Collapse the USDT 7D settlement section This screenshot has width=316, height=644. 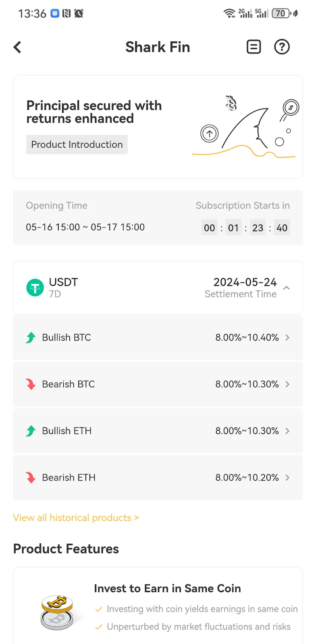tap(287, 288)
